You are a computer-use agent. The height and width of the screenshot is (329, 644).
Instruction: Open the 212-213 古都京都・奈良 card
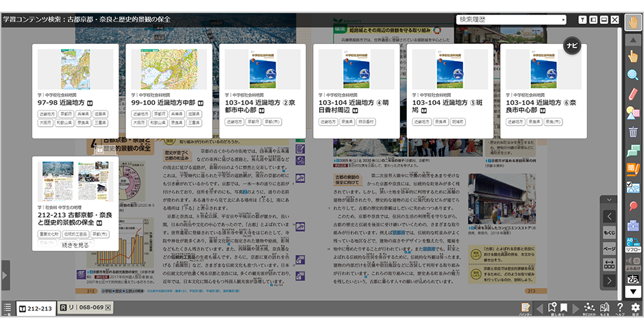[x=75, y=204]
